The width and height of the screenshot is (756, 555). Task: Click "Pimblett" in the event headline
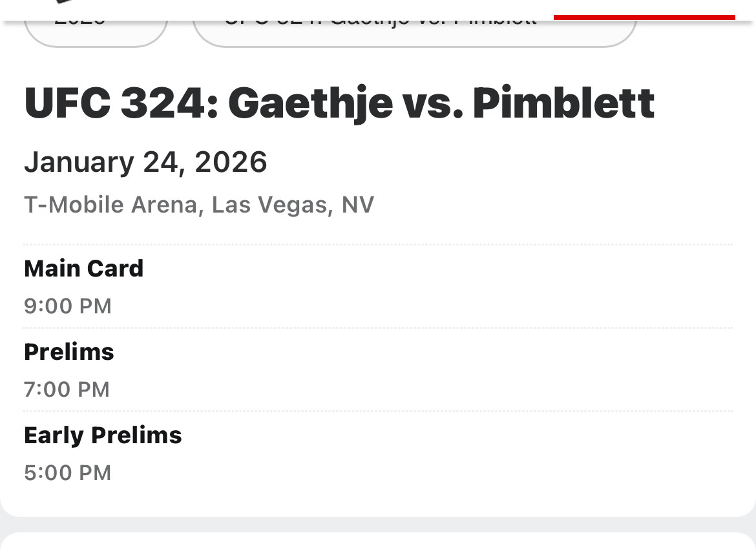click(563, 103)
